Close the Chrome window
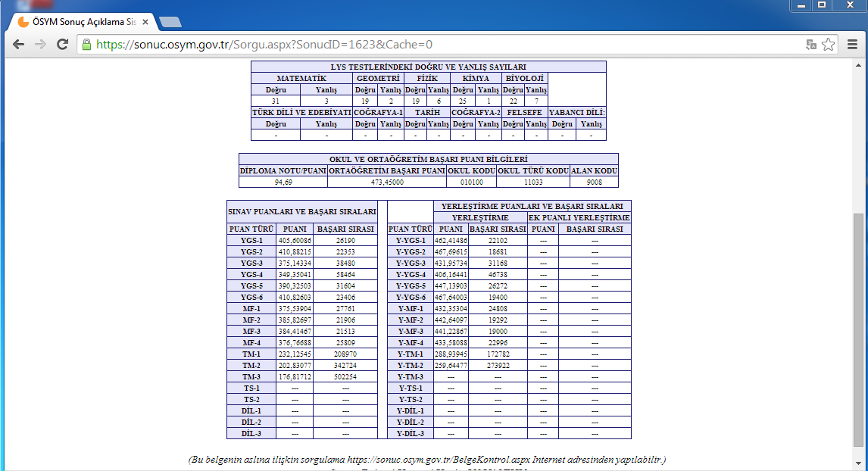The height and width of the screenshot is (471, 868). pyautogui.click(x=848, y=5)
